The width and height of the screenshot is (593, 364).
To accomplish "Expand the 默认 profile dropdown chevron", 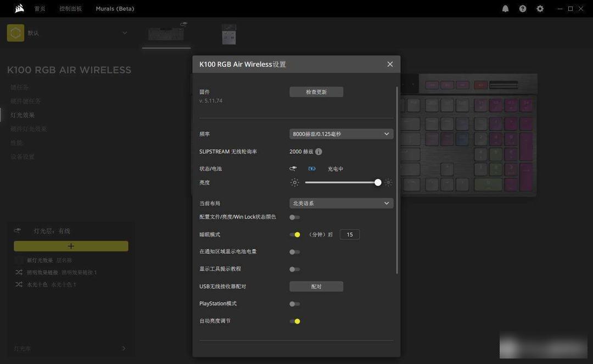I will (x=125, y=33).
